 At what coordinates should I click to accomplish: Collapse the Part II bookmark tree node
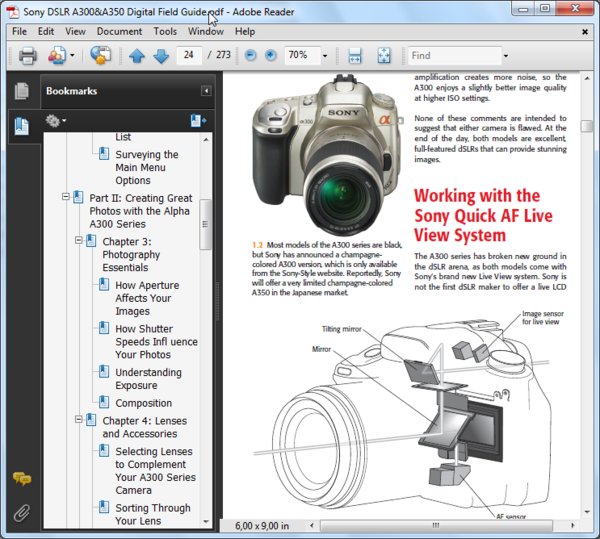[x=66, y=198]
